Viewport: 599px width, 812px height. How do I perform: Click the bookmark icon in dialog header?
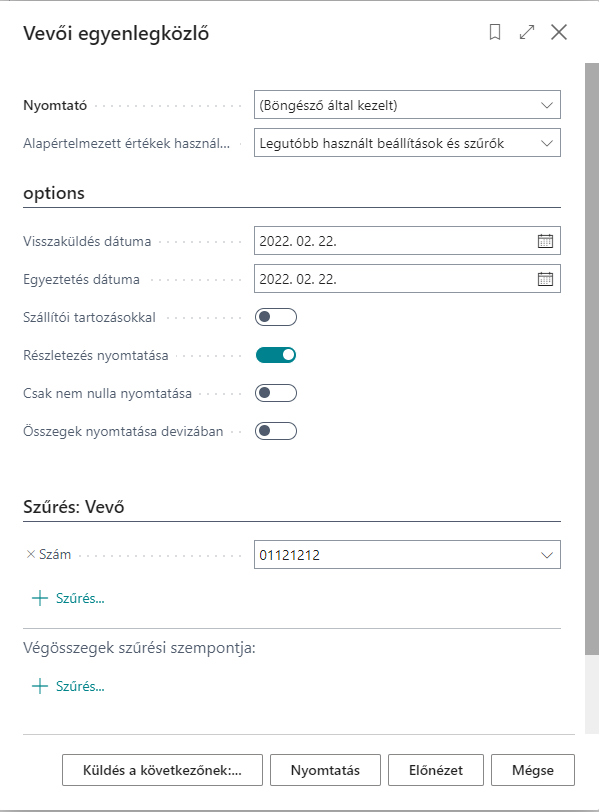tap(495, 32)
